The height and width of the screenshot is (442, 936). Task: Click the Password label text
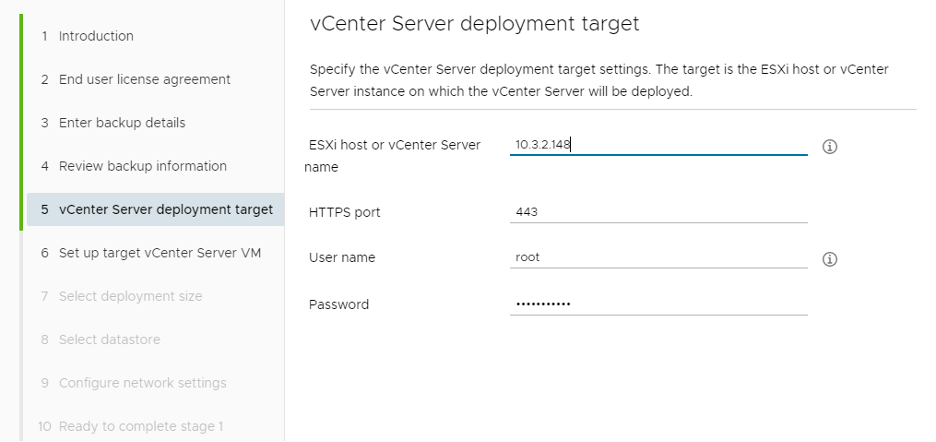(x=339, y=304)
